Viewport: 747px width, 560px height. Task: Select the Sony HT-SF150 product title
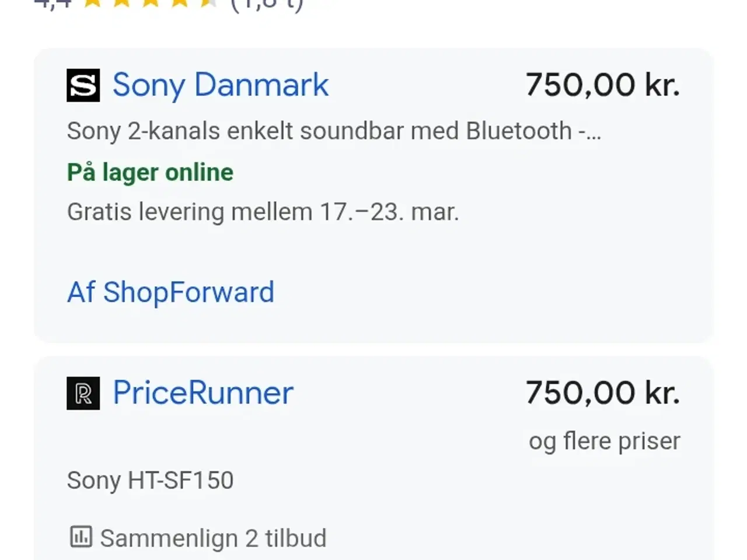pos(150,481)
